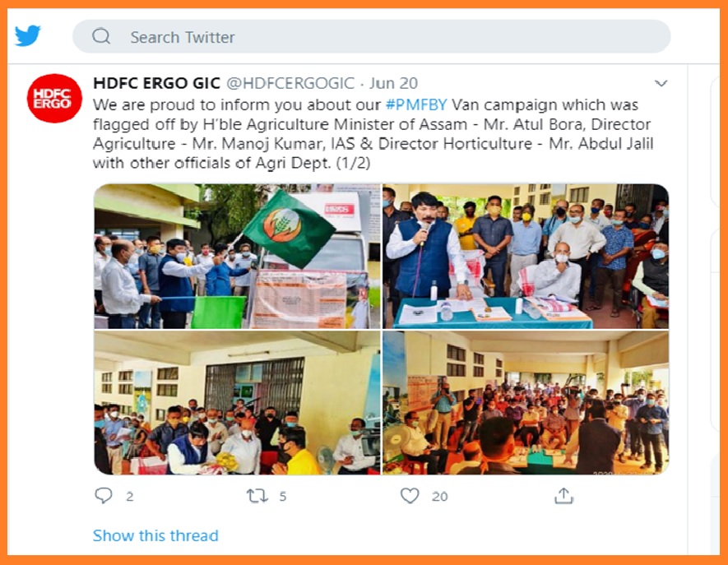
Task: Open the HDFC ERGO GIC account name
Action: 156,83
